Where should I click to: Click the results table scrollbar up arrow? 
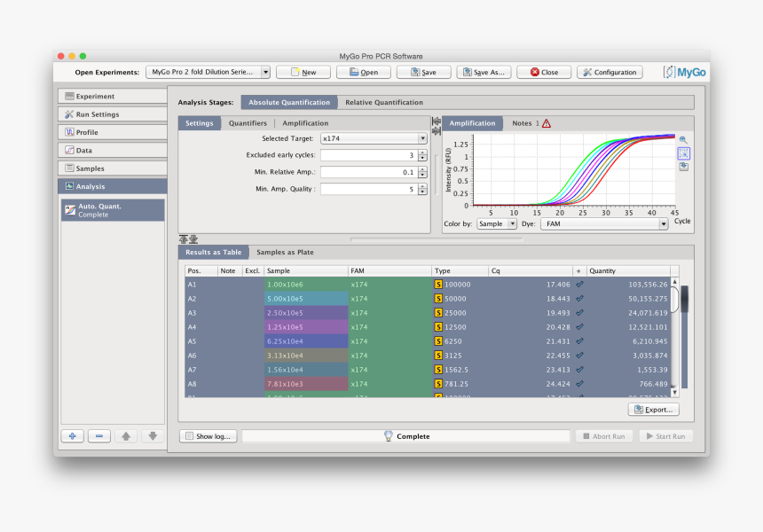[x=674, y=282]
